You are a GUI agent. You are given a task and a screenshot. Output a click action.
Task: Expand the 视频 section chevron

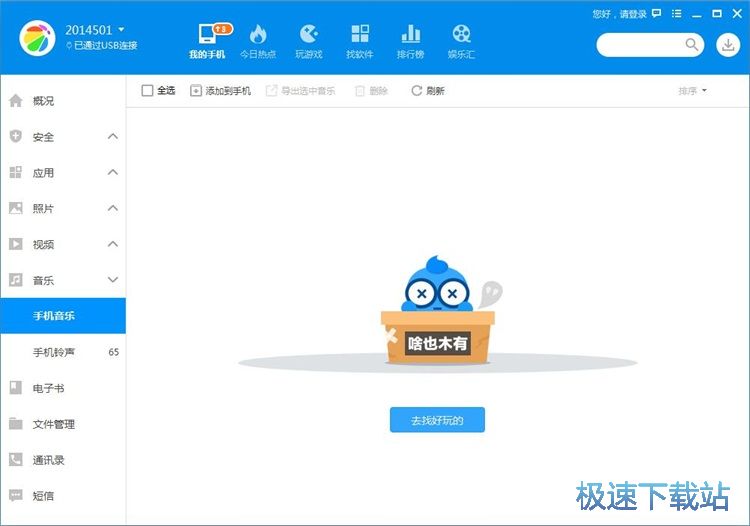point(113,244)
